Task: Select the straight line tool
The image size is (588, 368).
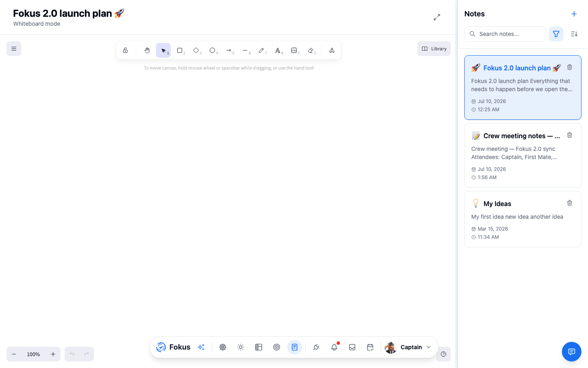Action: click(x=245, y=50)
